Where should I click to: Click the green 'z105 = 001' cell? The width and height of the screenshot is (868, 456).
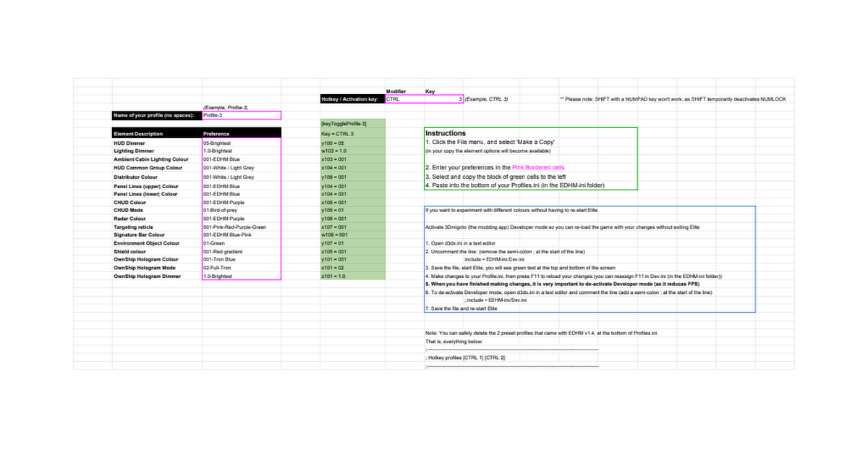(x=352, y=252)
